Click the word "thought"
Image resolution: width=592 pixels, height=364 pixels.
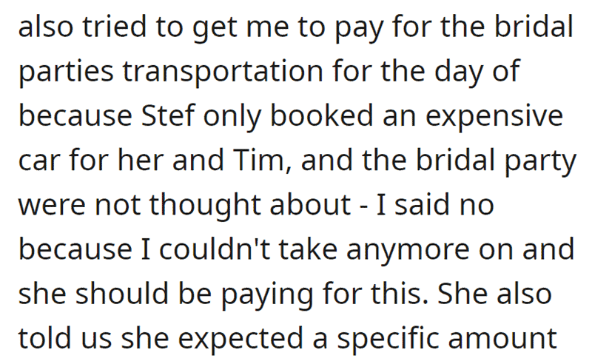205,206
